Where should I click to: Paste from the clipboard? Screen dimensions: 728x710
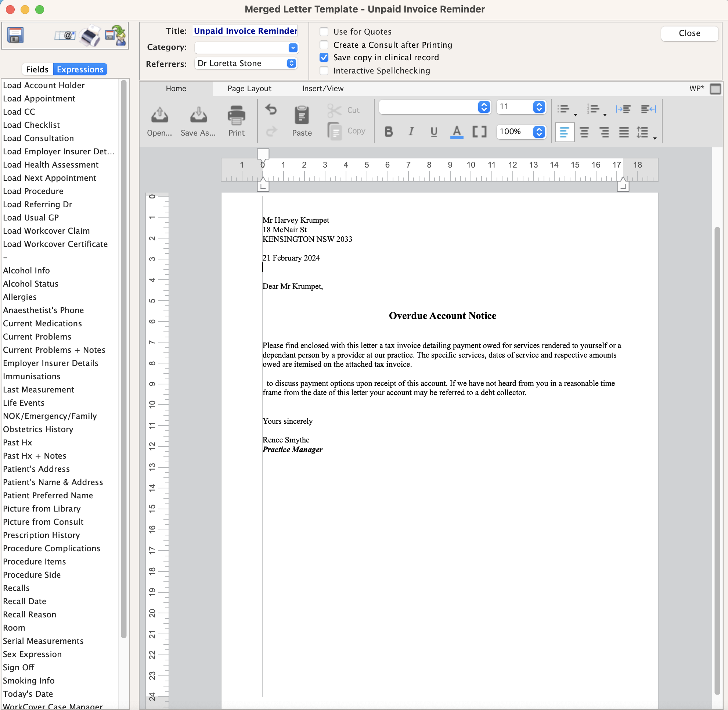tap(302, 120)
